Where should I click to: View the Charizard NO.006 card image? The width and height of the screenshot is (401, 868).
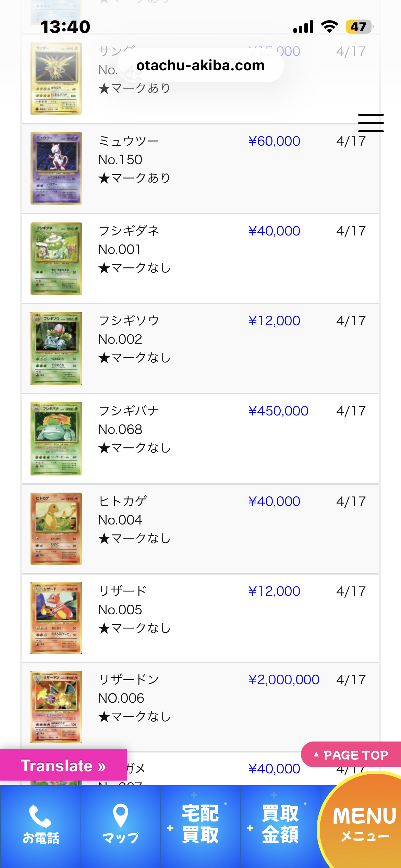point(56,707)
